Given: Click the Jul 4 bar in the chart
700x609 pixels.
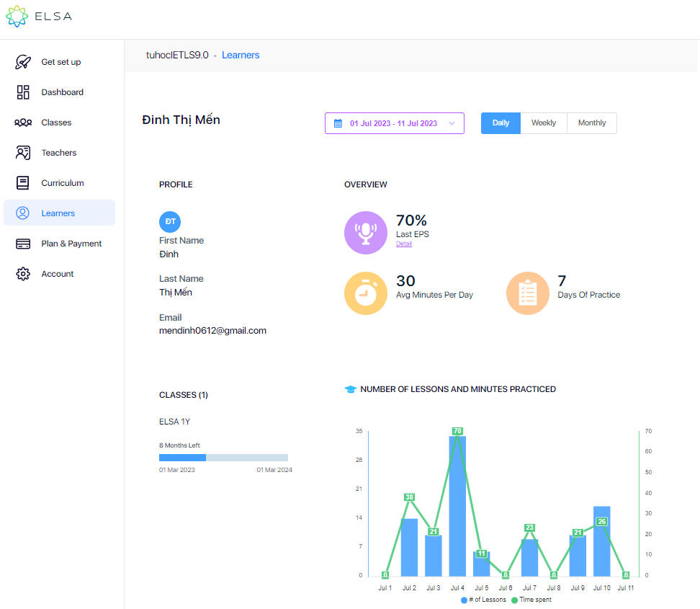Looking at the screenshot, I should click(x=457, y=506).
